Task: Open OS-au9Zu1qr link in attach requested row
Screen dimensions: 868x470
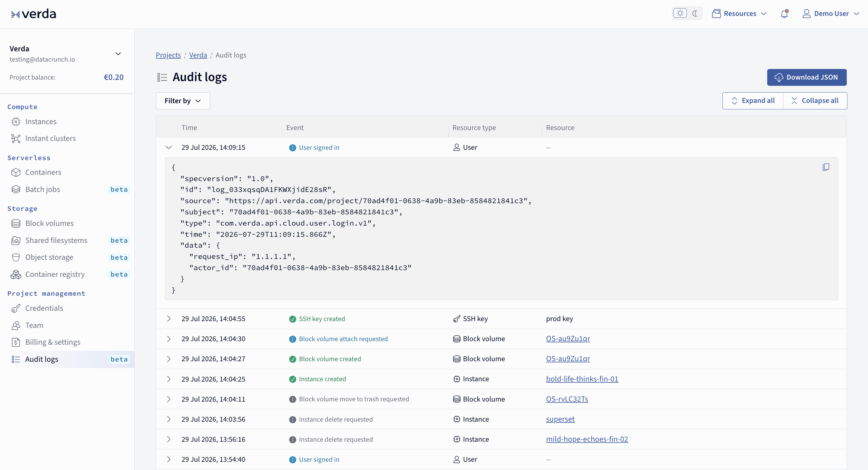Action: (568, 338)
